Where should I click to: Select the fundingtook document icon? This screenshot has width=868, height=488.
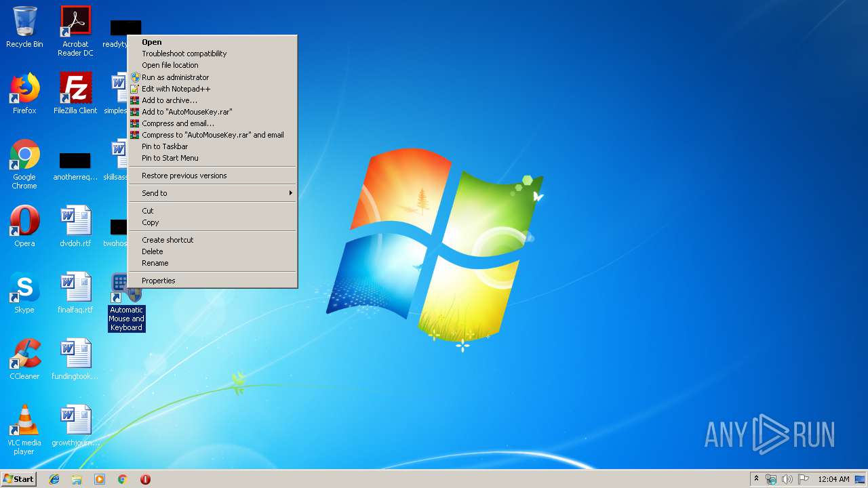click(x=75, y=359)
